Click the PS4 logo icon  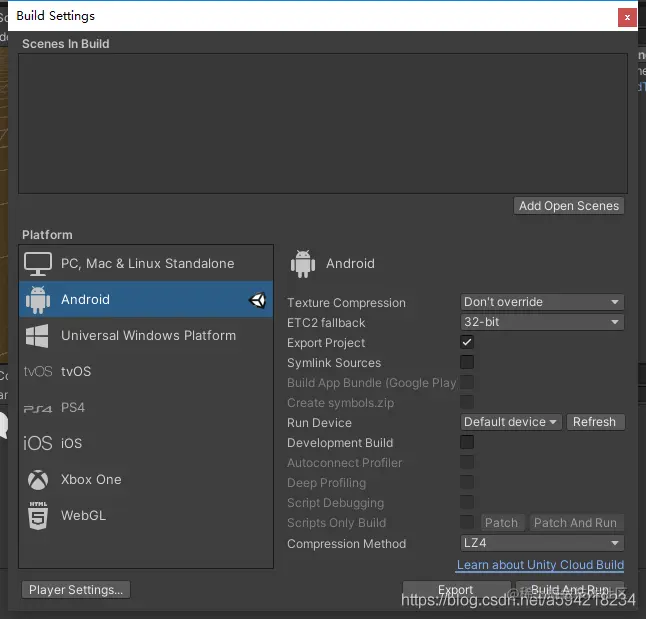[38, 408]
